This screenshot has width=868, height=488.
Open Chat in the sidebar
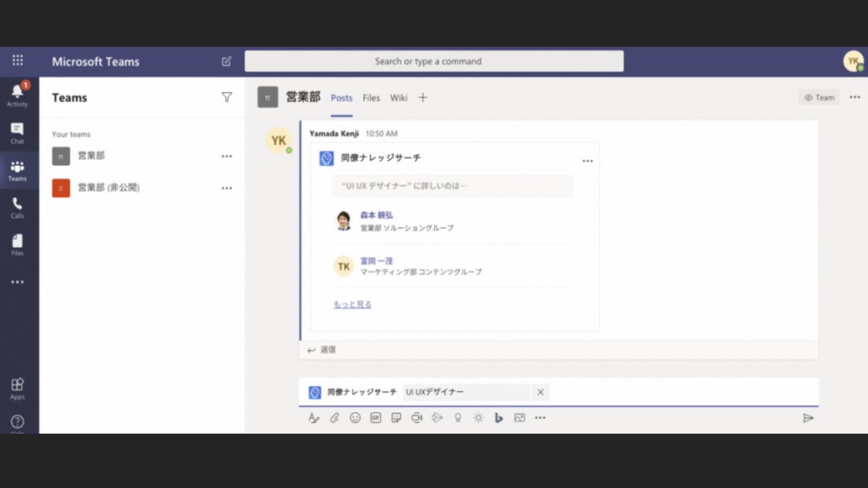pos(17,132)
